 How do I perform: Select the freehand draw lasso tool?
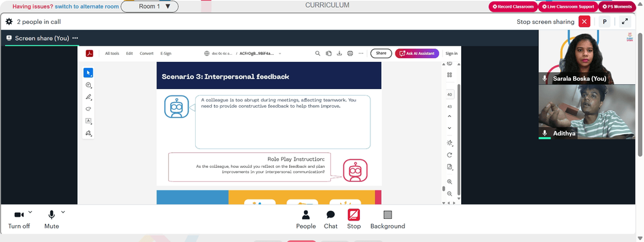point(88,109)
